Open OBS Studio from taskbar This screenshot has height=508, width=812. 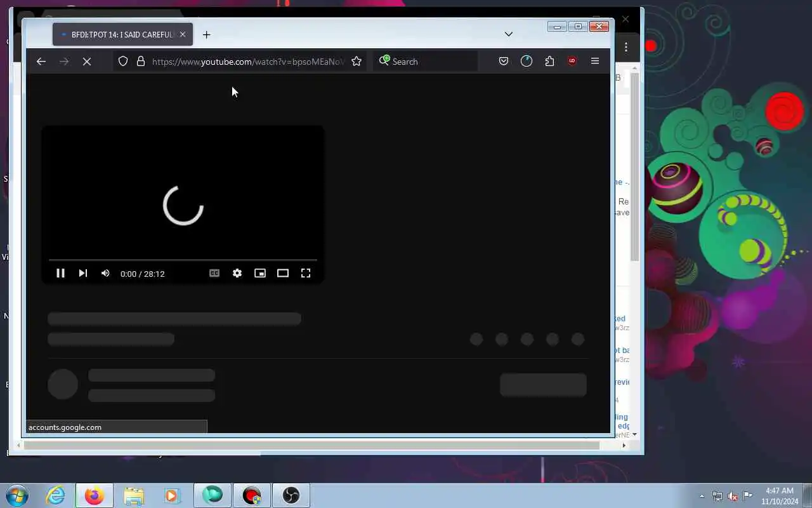[291, 495]
